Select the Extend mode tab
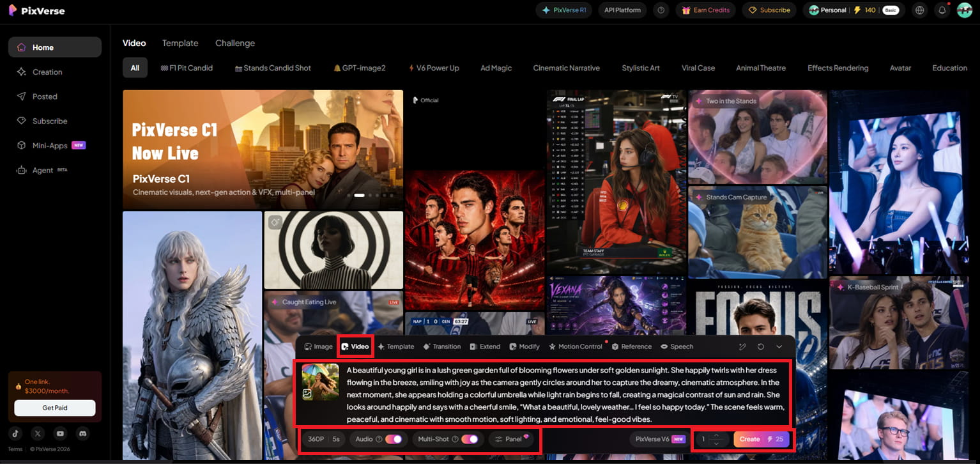This screenshot has width=980, height=464. click(x=485, y=346)
